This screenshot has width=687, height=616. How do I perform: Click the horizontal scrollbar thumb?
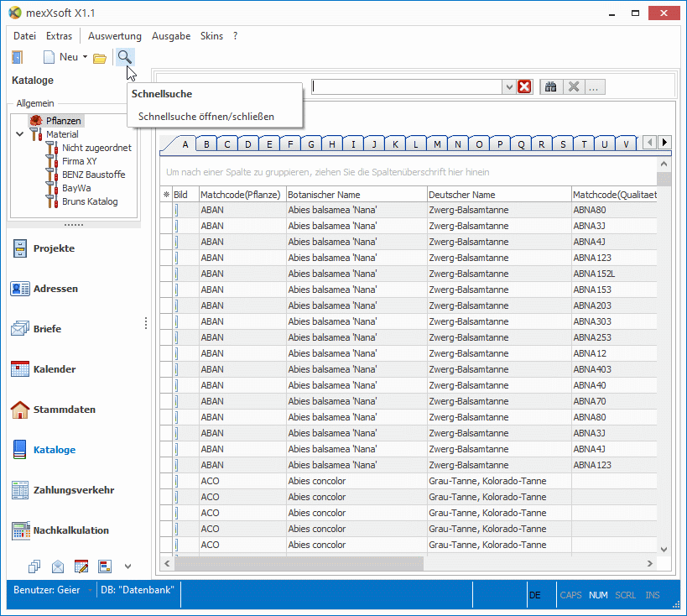tap(299, 563)
